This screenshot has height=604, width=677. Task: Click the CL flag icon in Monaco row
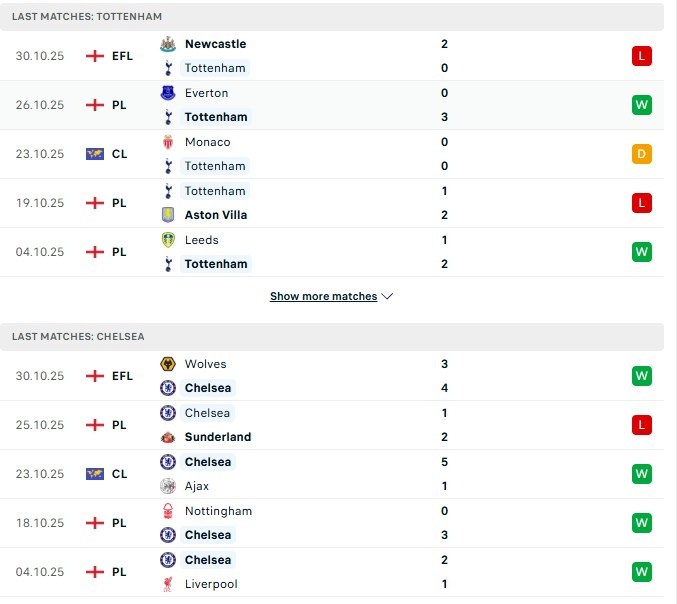(95, 154)
